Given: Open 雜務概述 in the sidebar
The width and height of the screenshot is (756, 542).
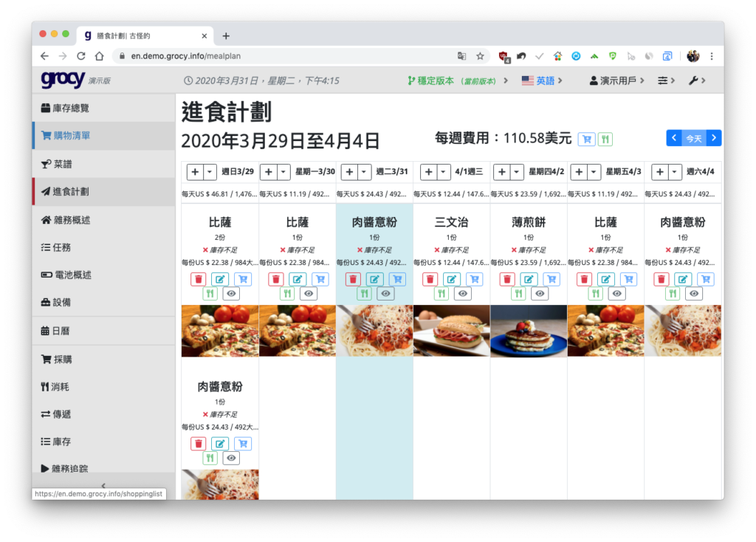Looking at the screenshot, I should point(103,220).
